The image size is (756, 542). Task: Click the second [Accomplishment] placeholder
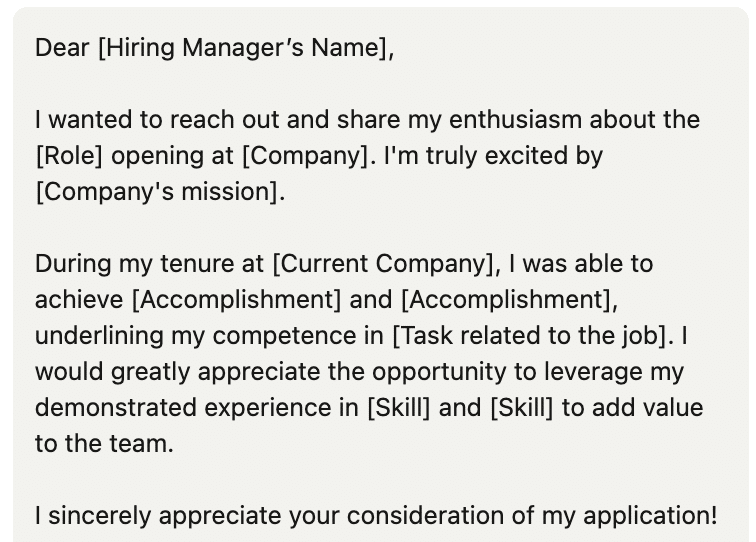(x=505, y=300)
